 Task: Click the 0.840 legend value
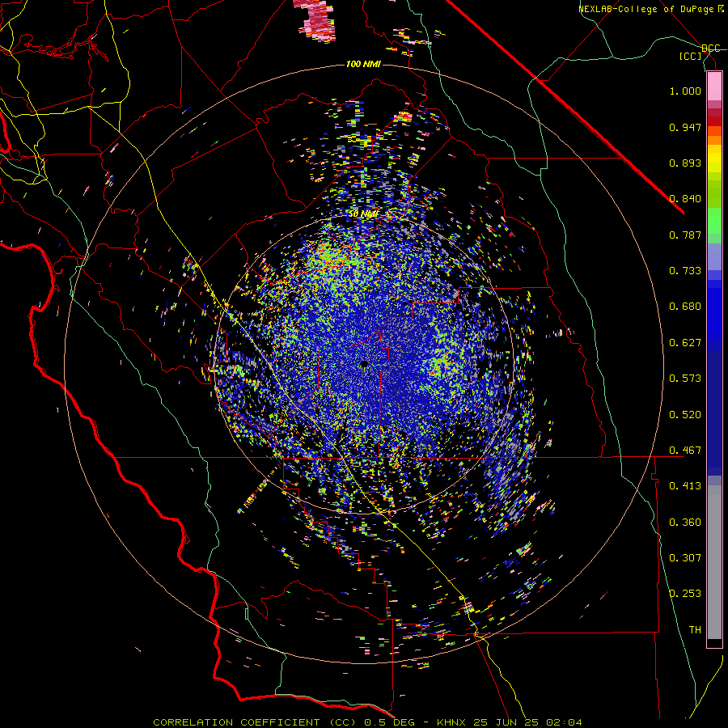[685, 199]
